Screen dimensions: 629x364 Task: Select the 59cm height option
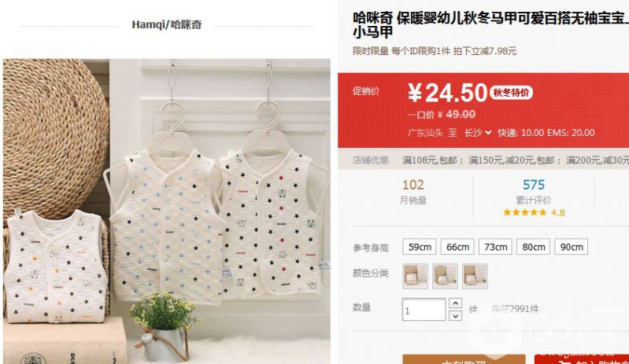click(420, 247)
